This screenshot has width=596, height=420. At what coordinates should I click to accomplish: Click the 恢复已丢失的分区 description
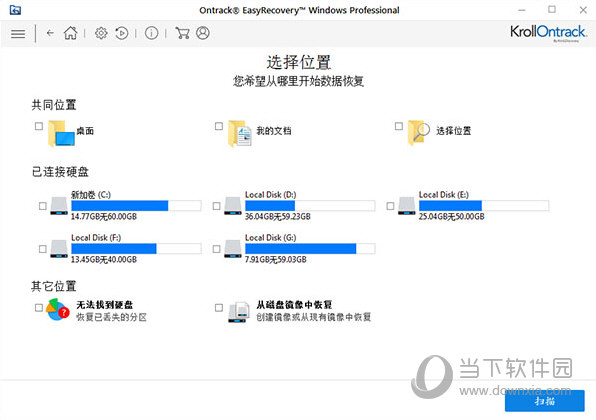click(x=111, y=317)
